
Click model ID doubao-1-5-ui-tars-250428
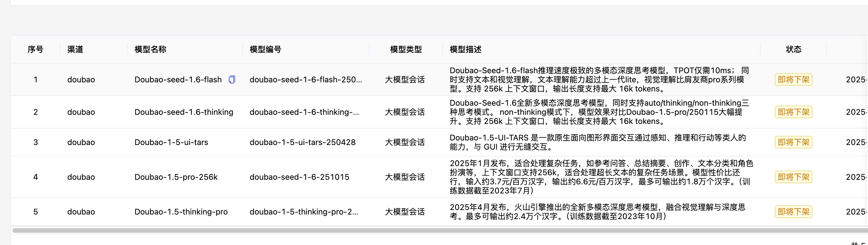303,142
